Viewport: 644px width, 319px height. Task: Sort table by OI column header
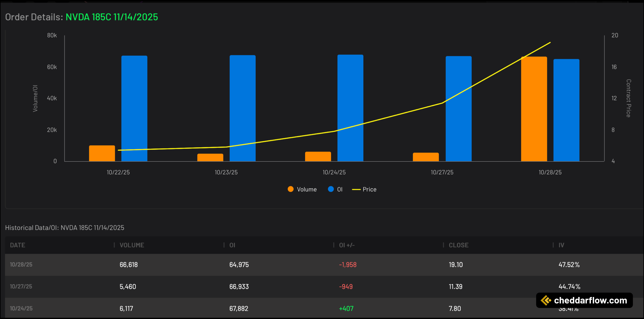point(232,245)
